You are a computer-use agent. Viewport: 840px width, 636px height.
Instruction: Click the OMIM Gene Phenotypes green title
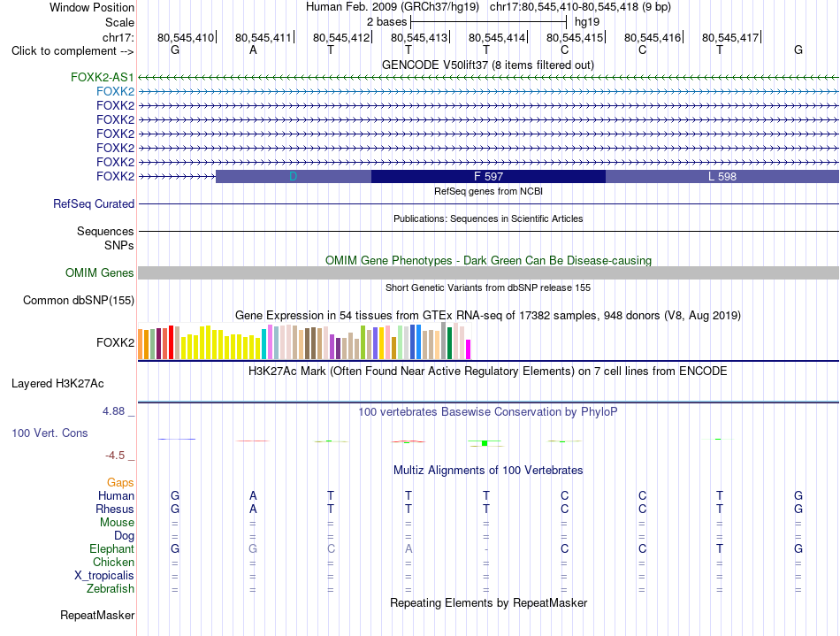point(488,260)
